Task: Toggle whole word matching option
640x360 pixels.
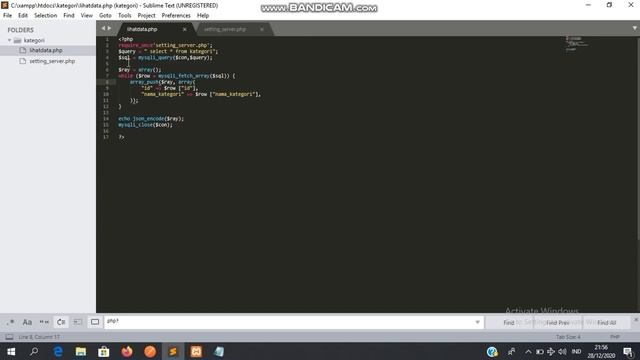Action: pos(44,322)
